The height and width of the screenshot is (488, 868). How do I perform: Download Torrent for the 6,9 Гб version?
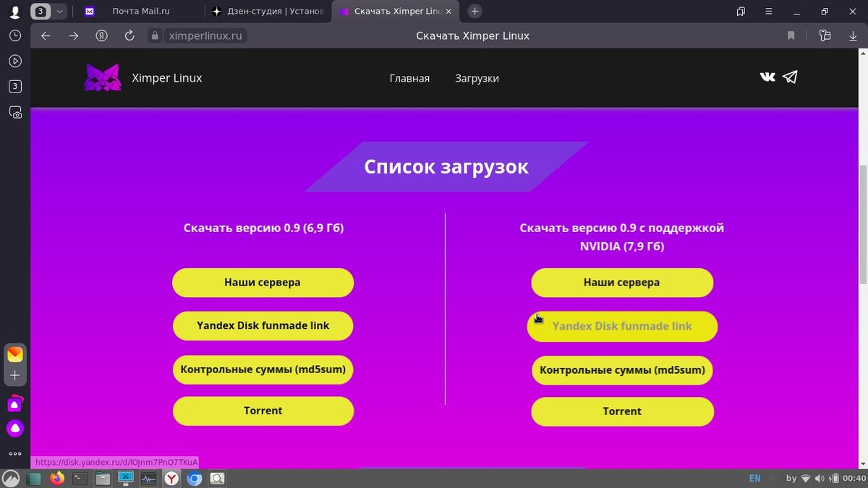click(x=263, y=411)
